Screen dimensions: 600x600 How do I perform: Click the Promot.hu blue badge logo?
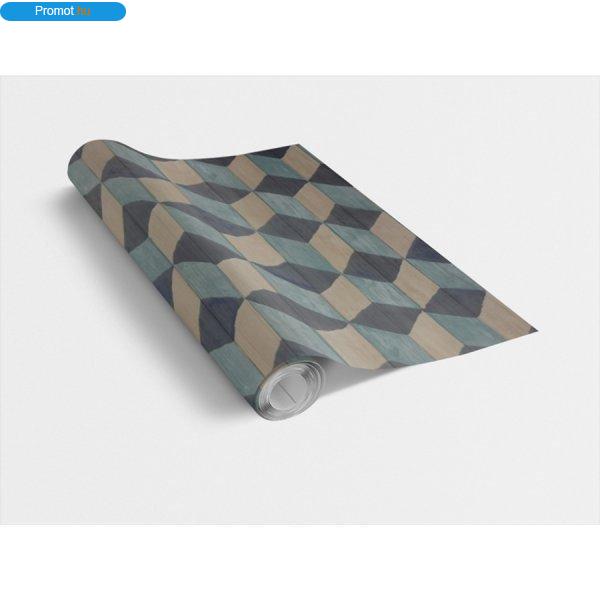(x=63, y=11)
